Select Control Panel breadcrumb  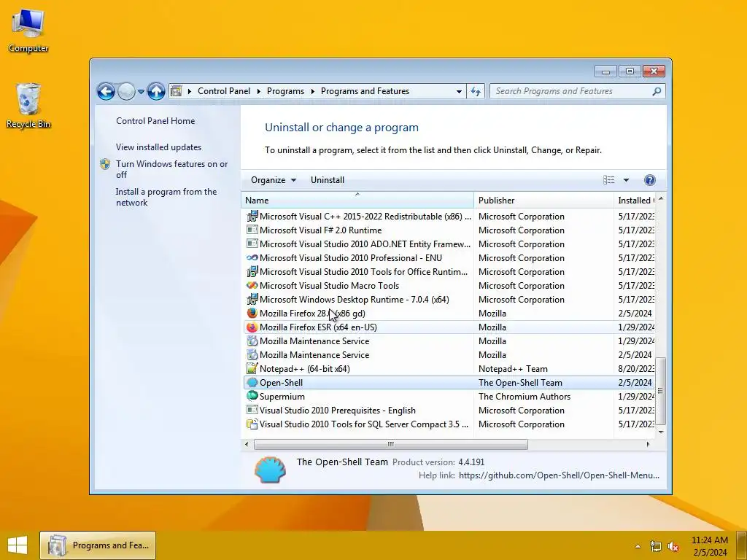(x=223, y=91)
